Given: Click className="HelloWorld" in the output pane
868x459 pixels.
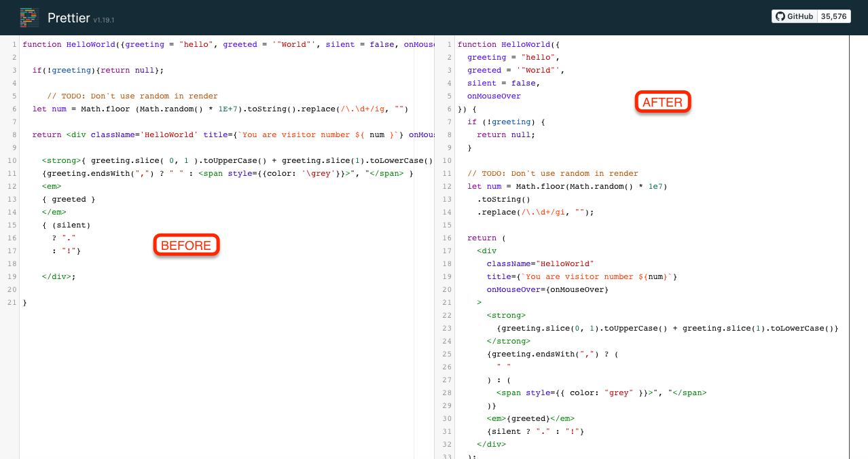Looking at the screenshot, I should pos(540,263).
